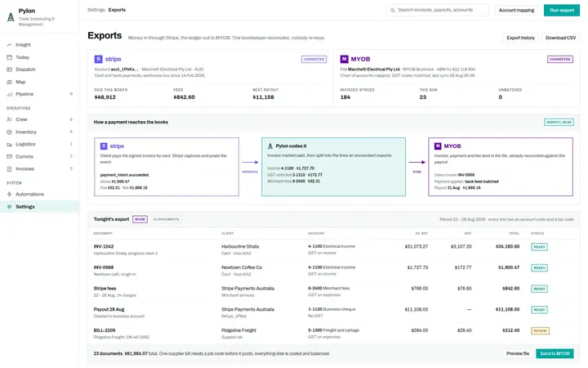
Task: Navigate to Automations
Action: tap(39, 194)
